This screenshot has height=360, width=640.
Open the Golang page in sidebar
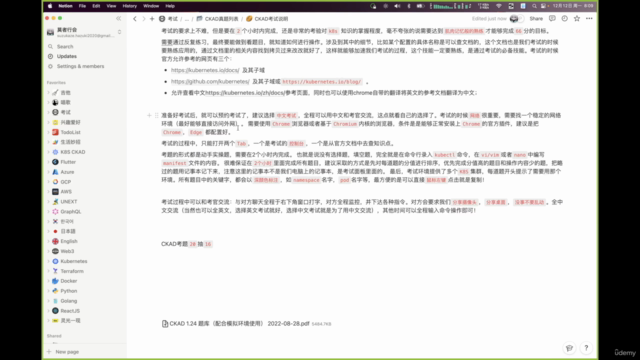point(69,301)
